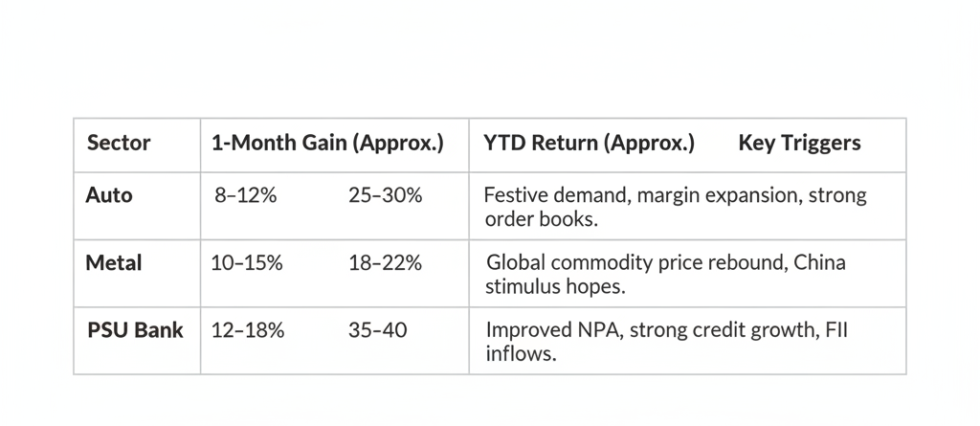Click the word Global in Metal triggers

pyautogui.click(x=516, y=262)
